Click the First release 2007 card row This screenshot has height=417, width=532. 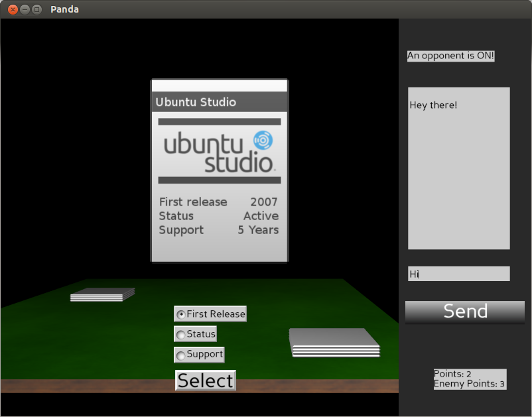pyautogui.click(x=219, y=202)
